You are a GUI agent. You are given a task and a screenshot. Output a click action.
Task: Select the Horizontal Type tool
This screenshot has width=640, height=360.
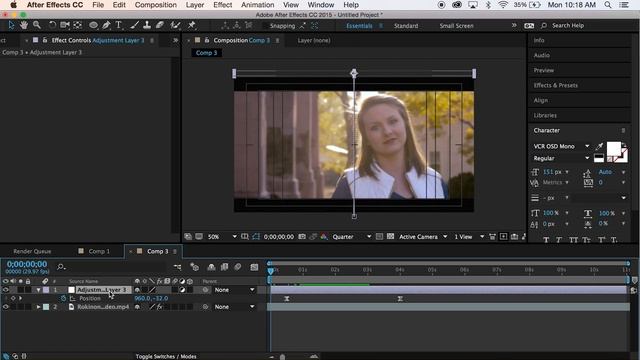(x=119, y=25)
